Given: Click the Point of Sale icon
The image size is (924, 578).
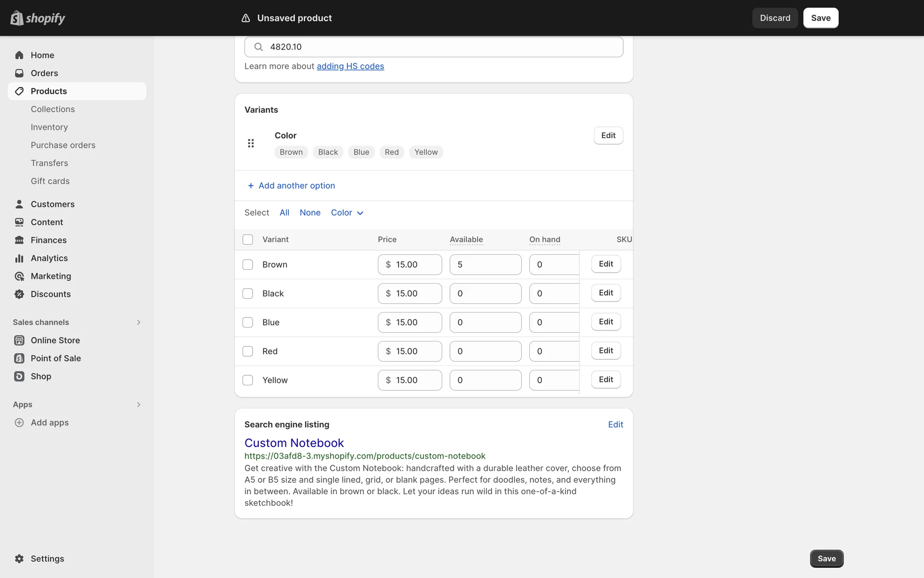Looking at the screenshot, I should 19,358.
